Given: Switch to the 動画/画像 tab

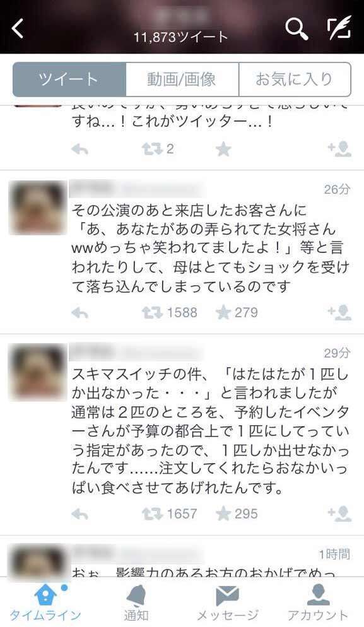Looking at the screenshot, I should (182, 79).
